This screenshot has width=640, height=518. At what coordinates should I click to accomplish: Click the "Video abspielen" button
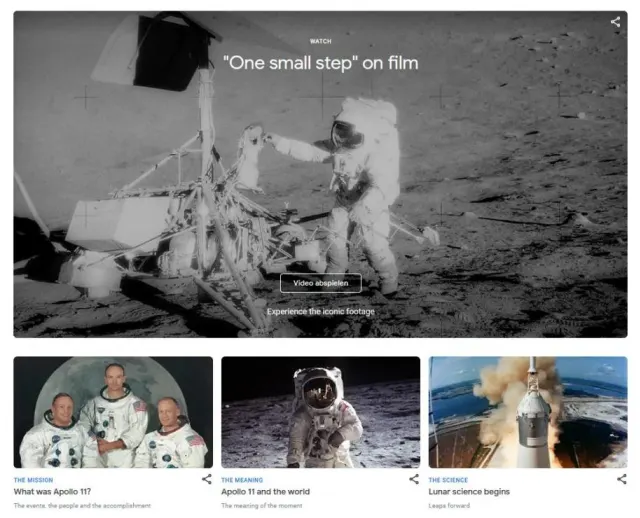pyautogui.click(x=321, y=283)
